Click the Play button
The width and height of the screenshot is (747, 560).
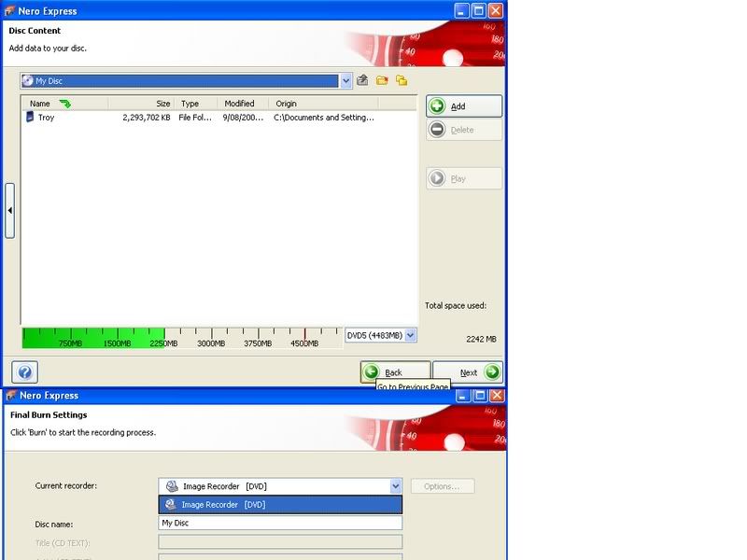[x=463, y=178]
